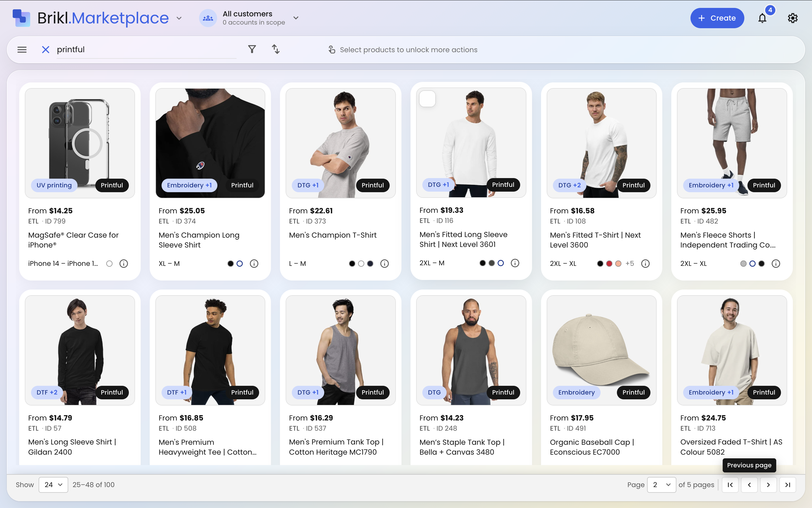Click the Embroidery tag on Baseball Cap
The height and width of the screenshot is (508, 812).
coord(577,392)
